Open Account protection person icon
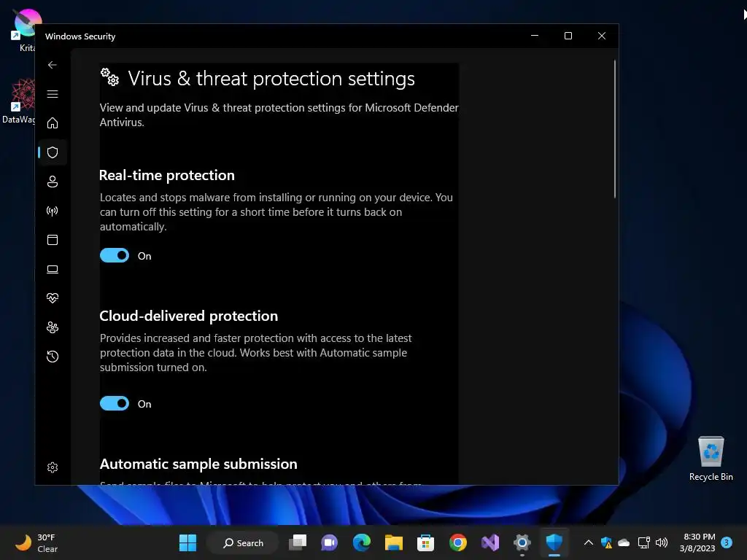Screen dimensions: 747x560 point(53,182)
